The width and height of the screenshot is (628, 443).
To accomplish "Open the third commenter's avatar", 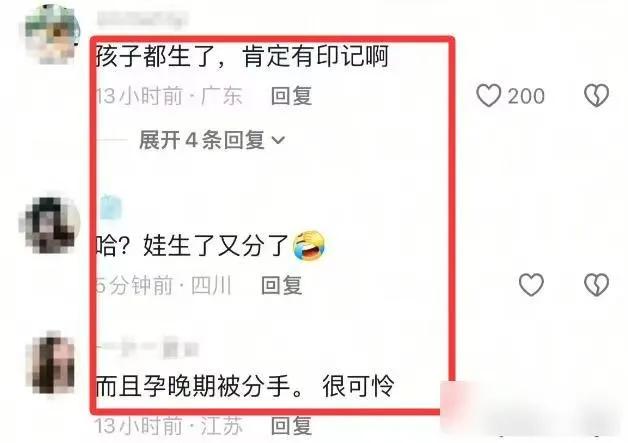I will coord(52,362).
